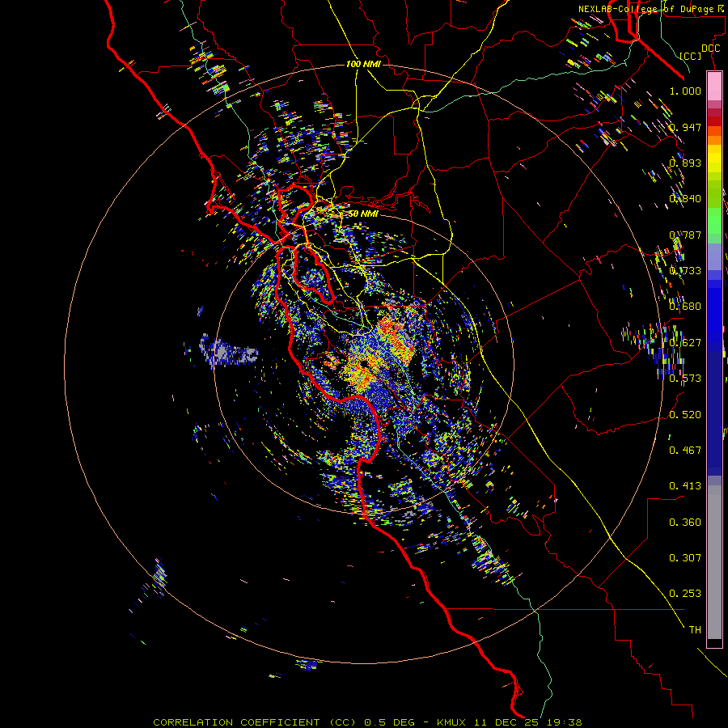
Task: Click the 0.680 legend value
Action: pos(685,307)
